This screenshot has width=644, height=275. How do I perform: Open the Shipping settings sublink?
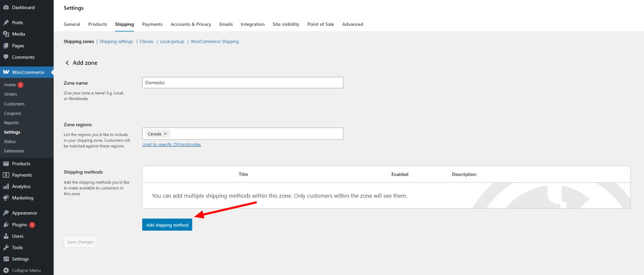(116, 42)
